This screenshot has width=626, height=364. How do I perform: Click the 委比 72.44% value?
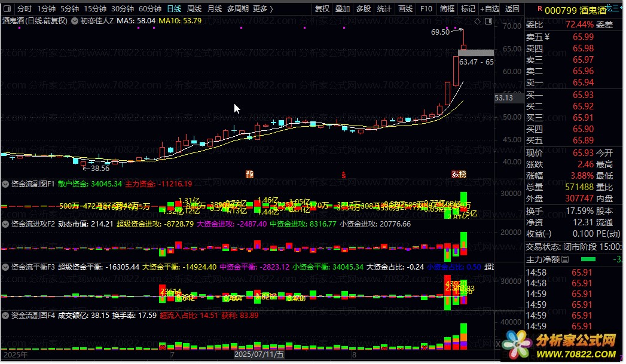click(579, 25)
